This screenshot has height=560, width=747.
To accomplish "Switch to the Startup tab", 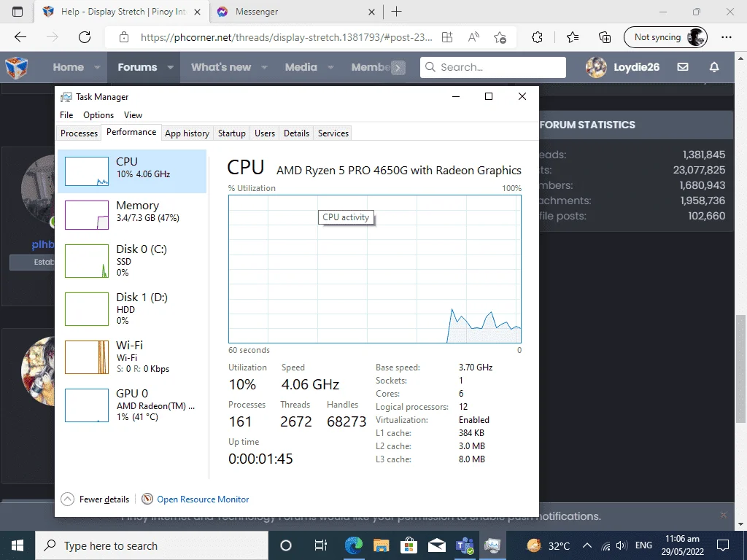I will (231, 133).
